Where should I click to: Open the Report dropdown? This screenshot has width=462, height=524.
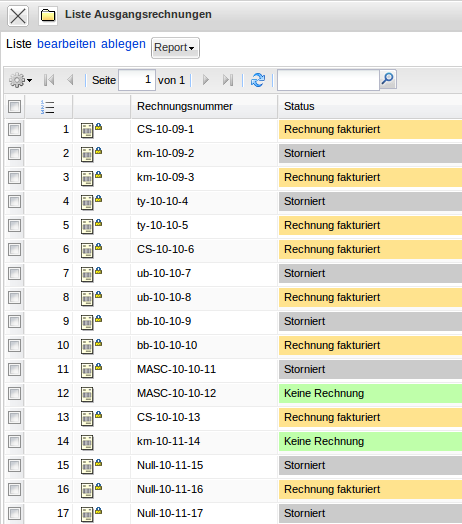[175, 48]
